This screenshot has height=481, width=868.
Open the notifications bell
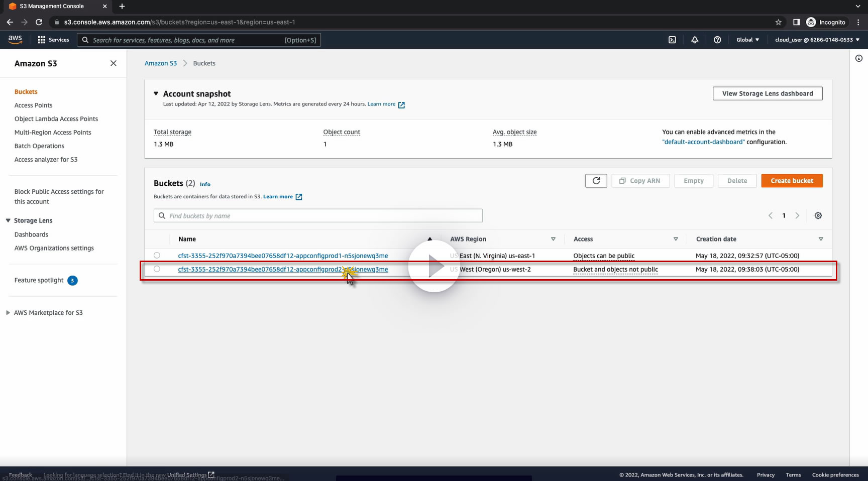pyautogui.click(x=695, y=40)
